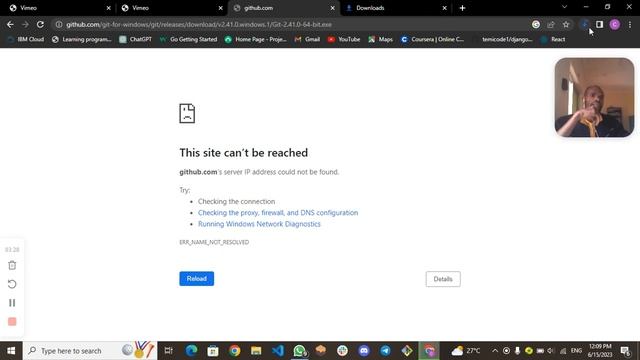Open Google Chrome from taskbar
This screenshot has width=640, height=360.
tap(234, 351)
